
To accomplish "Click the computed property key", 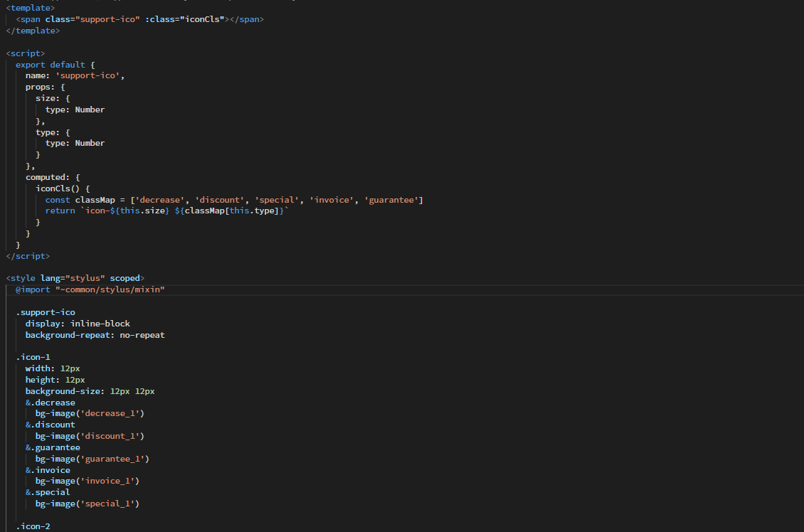I will point(48,177).
